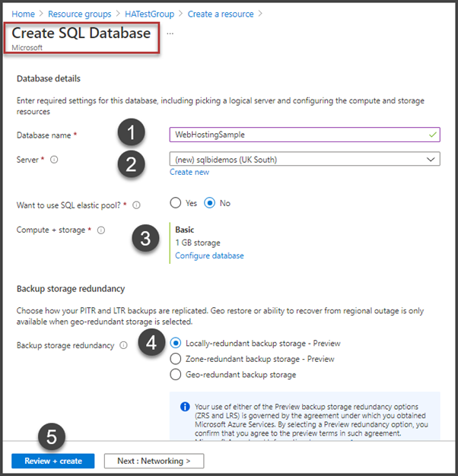
Task: Click the Microsoft publisher label
Action: (x=27, y=48)
